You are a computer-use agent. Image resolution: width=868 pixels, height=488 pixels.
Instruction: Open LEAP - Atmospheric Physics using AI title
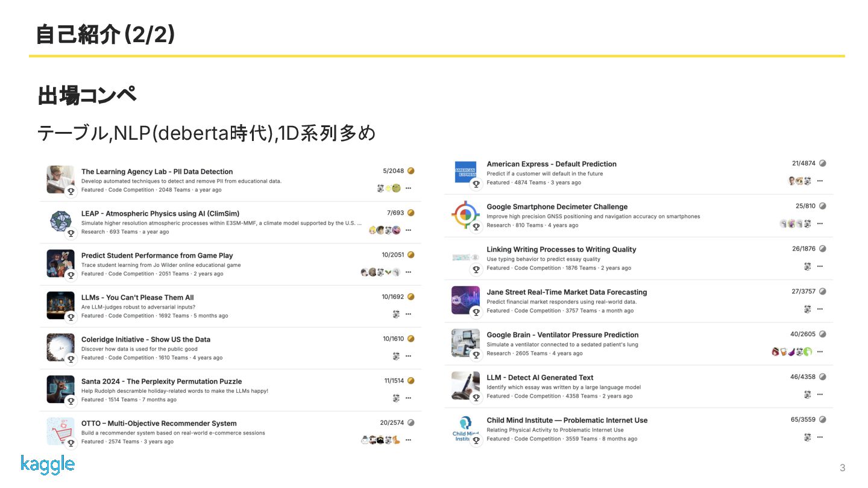click(x=160, y=213)
